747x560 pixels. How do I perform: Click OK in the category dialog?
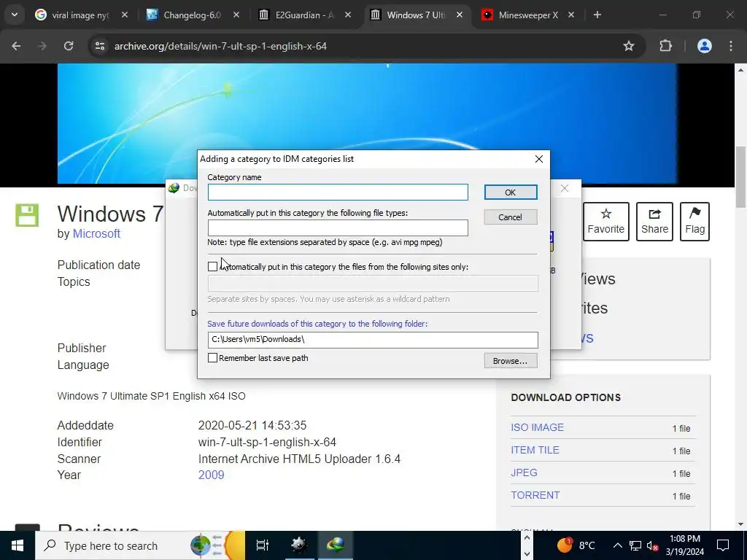click(x=510, y=192)
